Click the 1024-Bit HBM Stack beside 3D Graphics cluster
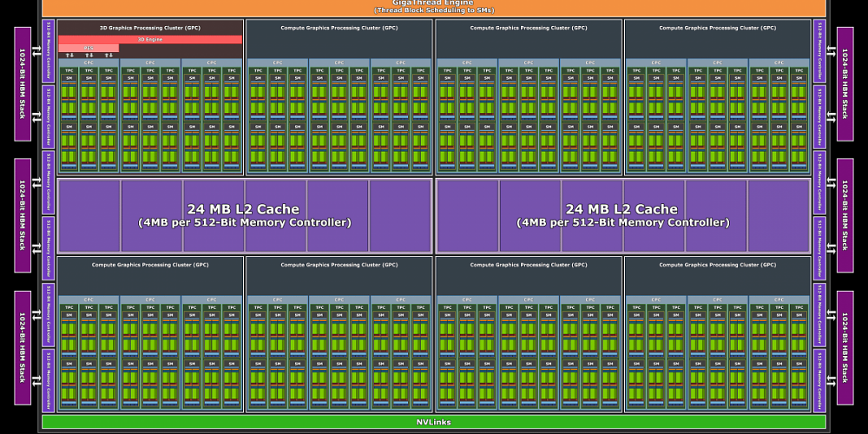868x434 pixels. [23, 83]
